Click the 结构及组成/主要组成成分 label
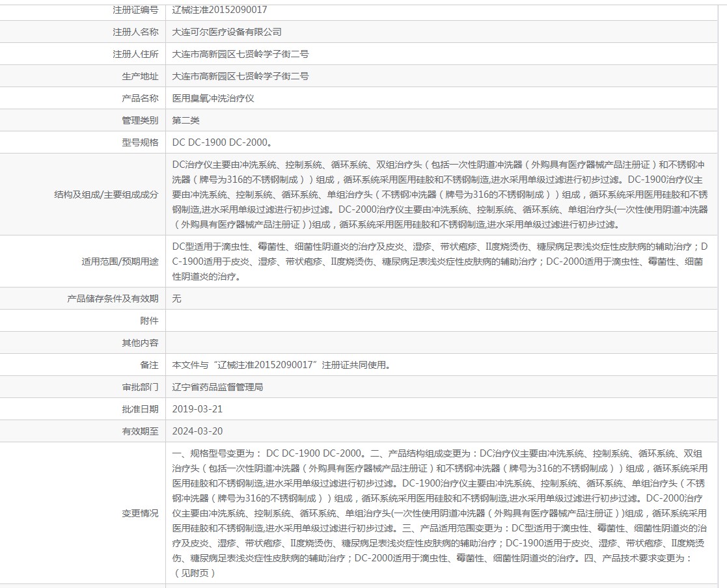The image size is (727, 588). click(106, 194)
